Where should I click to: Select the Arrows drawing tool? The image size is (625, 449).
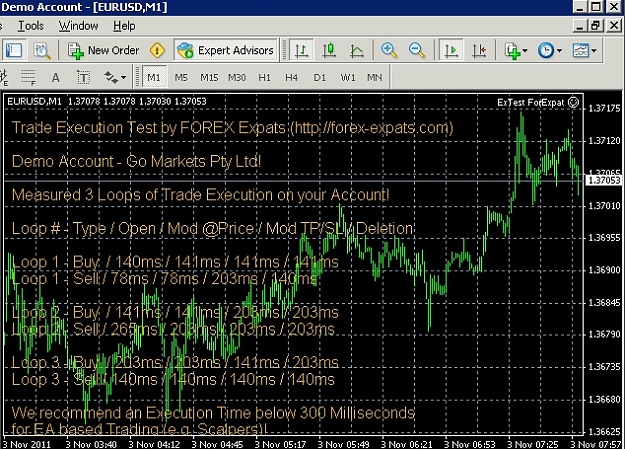pos(110,77)
